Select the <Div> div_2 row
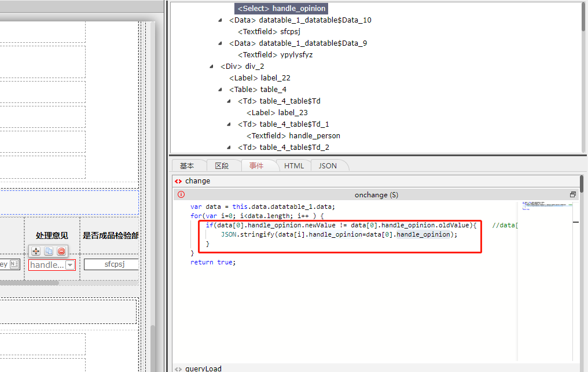 point(242,67)
